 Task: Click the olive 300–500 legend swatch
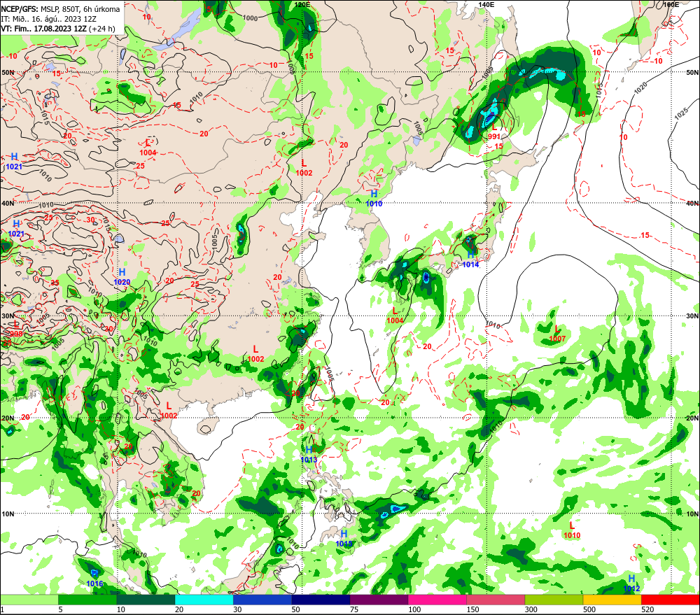click(554, 600)
